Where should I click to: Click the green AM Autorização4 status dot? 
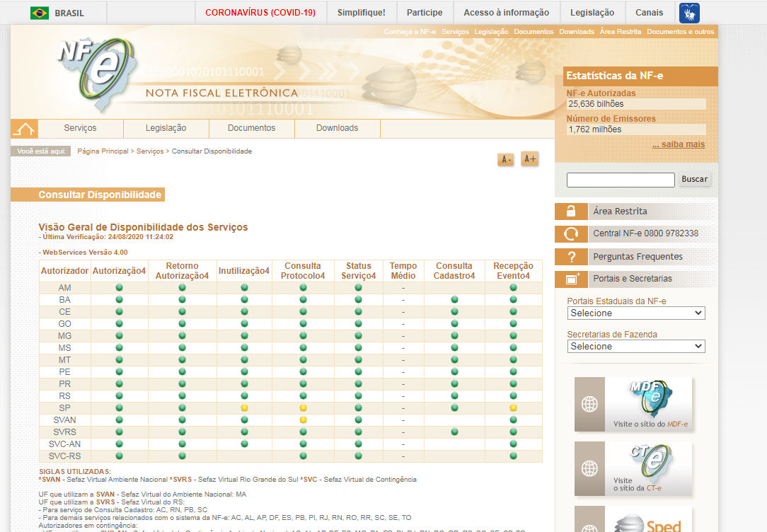(x=120, y=287)
